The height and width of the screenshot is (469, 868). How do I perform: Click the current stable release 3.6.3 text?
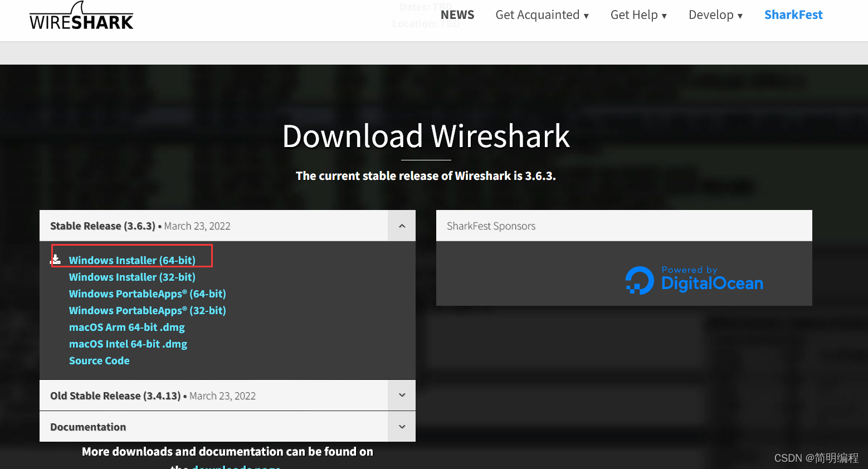426,176
